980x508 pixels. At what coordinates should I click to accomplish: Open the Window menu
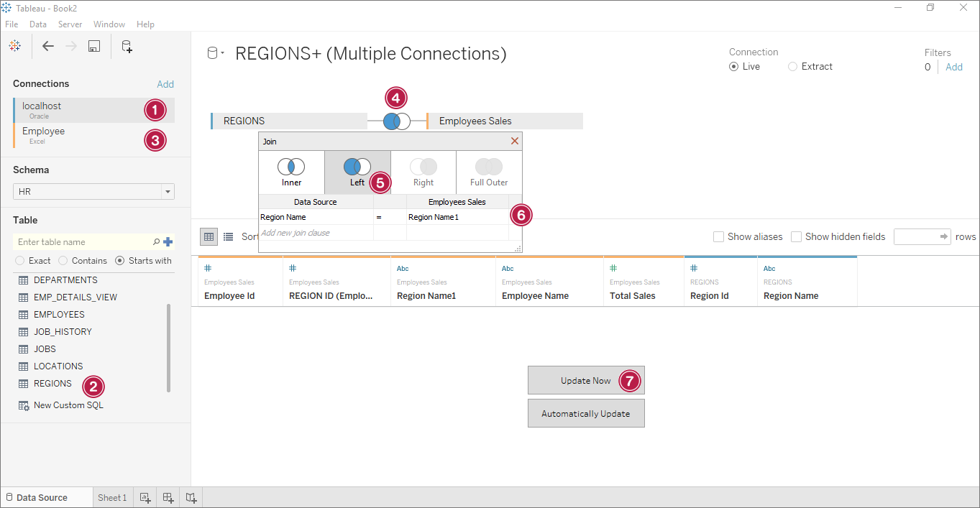tap(109, 24)
